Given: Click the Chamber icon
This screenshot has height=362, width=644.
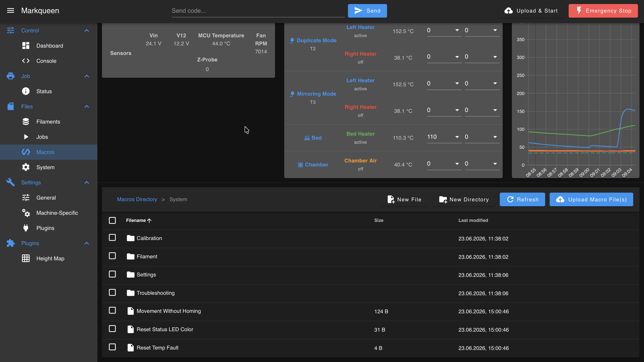Looking at the screenshot, I should coord(300,165).
